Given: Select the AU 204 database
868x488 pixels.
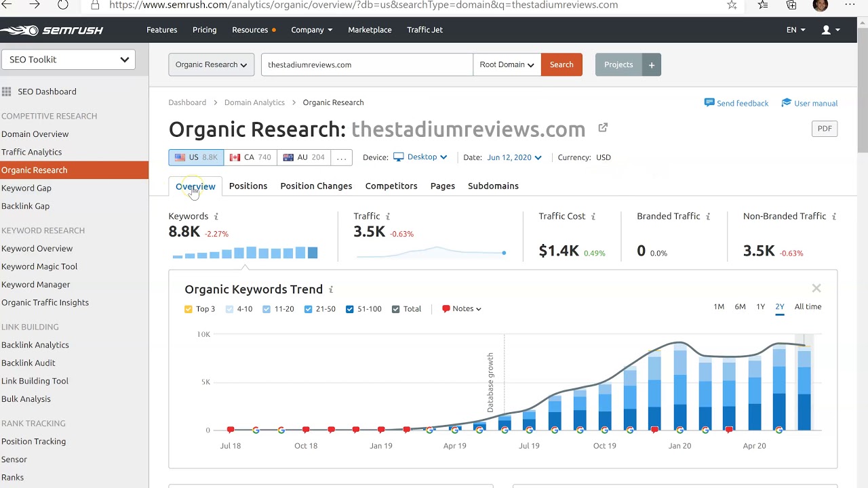Looking at the screenshot, I should point(304,157).
